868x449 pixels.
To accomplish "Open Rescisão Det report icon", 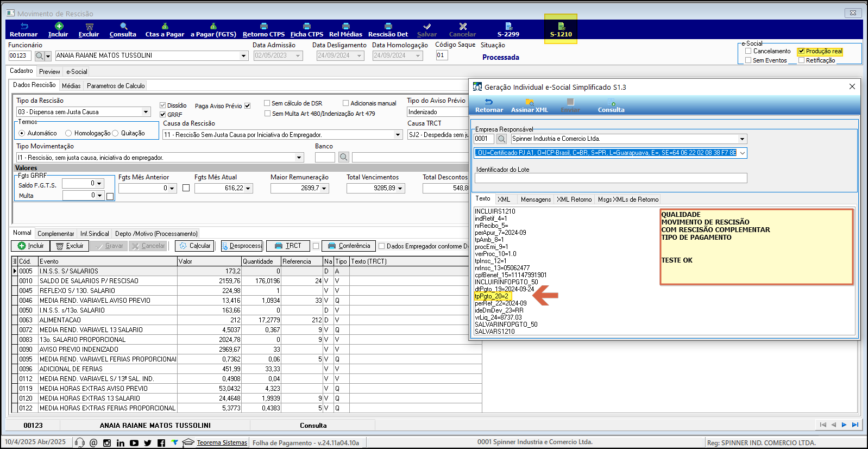I will pyautogui.click(x=388, y=30).
